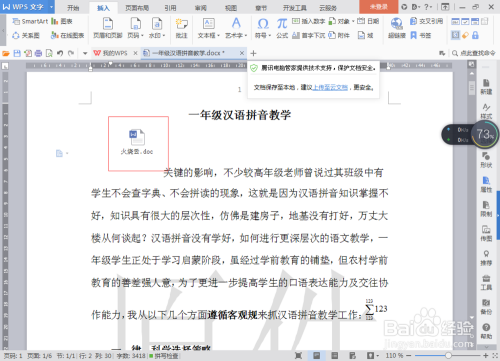Insert a SmartArt graphic

tap(30, 21)
